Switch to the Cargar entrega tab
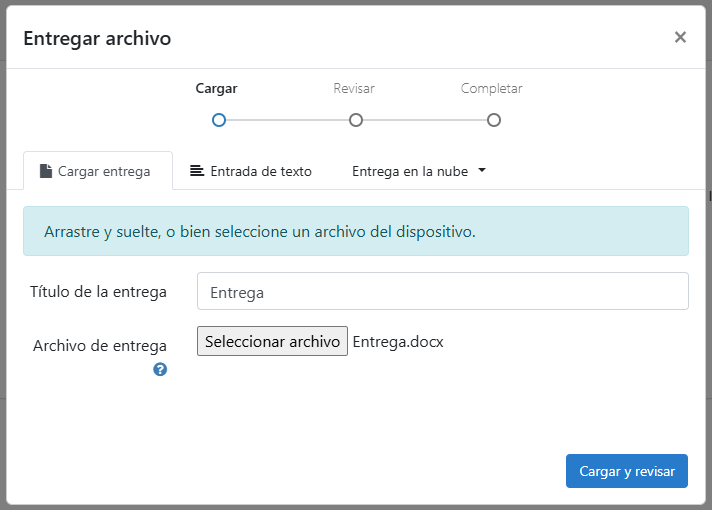 (x=98, y=171)
